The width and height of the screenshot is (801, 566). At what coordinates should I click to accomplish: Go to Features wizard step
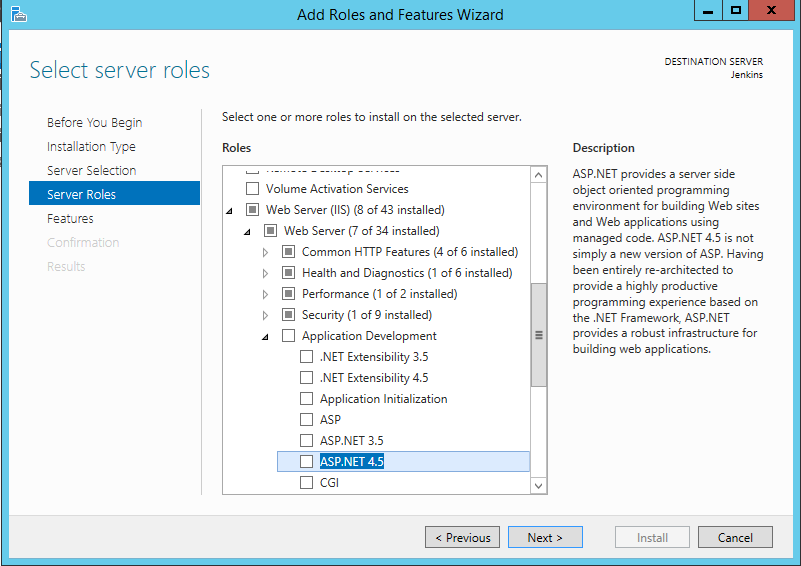pyautogui.click(x=70, y=219)
